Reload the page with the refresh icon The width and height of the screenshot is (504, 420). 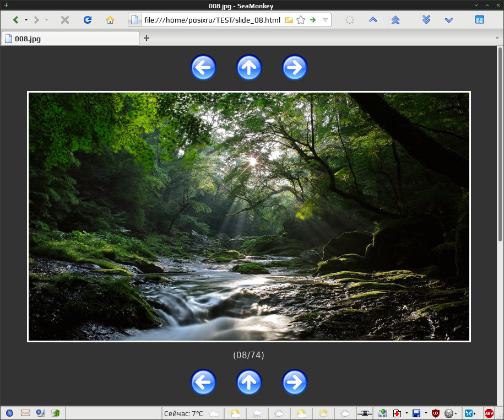pos(88,20)
